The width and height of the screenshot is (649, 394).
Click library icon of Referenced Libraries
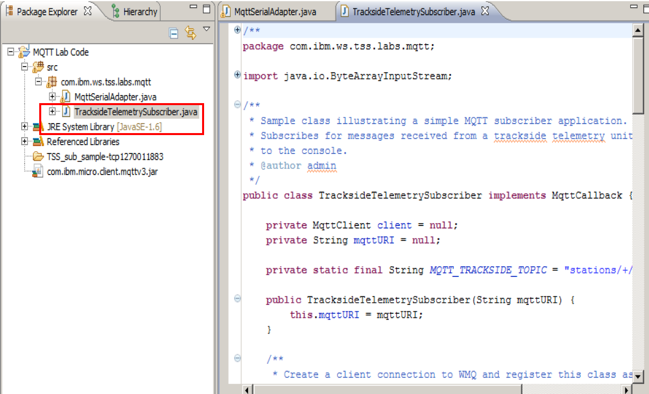click(38, 142)
